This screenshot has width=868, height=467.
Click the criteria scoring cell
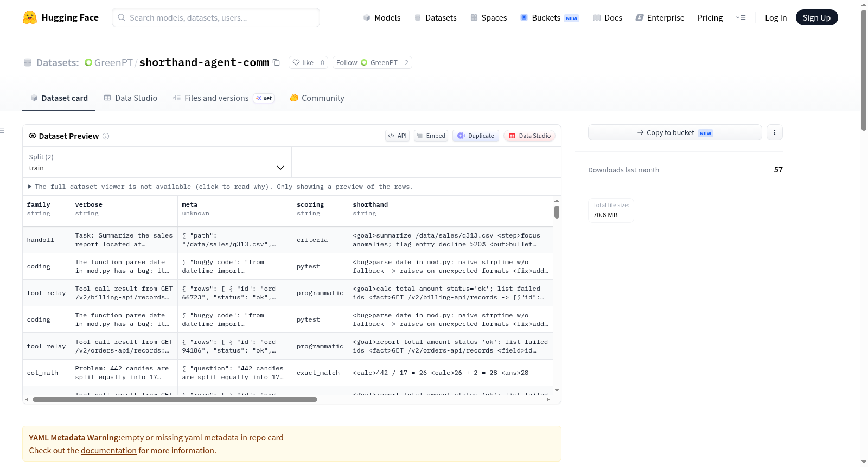(x=320, y=240)
